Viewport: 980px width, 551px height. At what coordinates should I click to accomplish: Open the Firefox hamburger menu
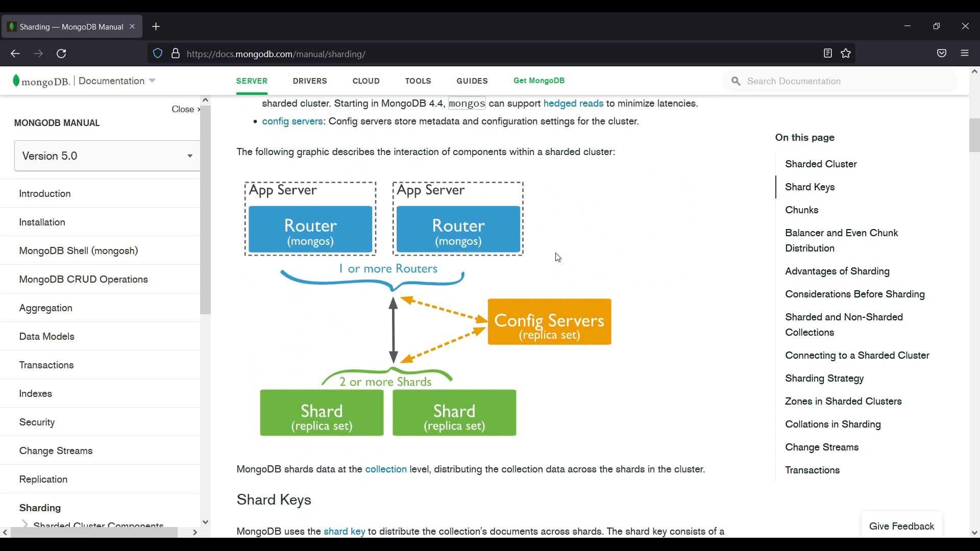(965, 53)
